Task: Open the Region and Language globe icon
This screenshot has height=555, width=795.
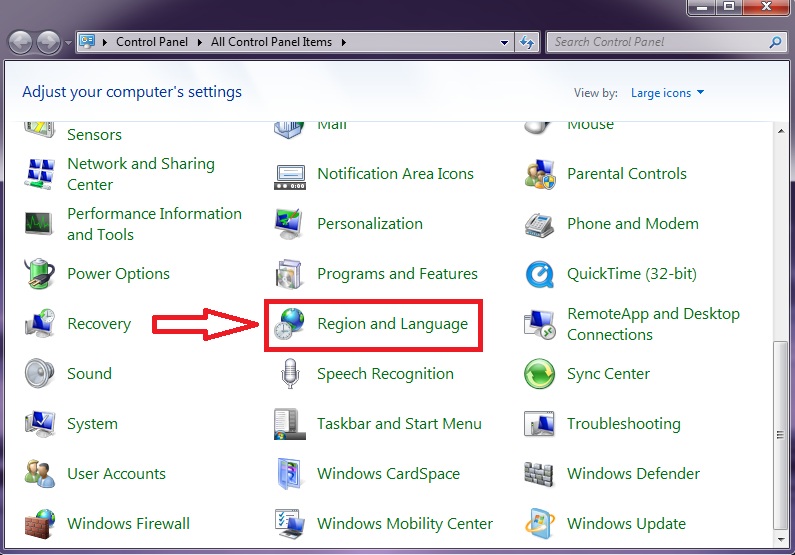Action: 290,324
